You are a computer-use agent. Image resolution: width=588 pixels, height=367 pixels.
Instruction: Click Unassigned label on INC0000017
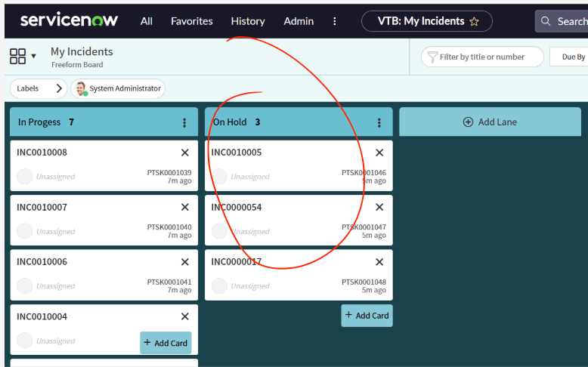tap(250, 286)
